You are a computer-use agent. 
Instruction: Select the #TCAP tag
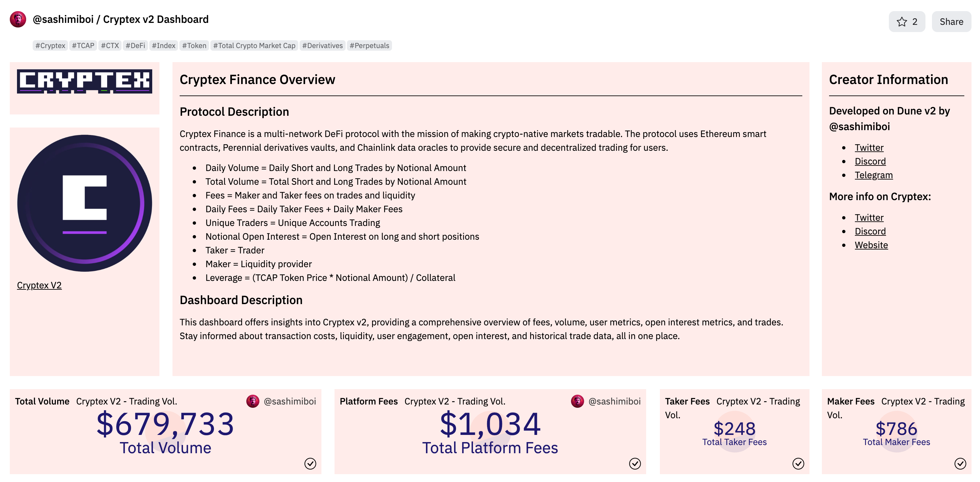[83, 46]
